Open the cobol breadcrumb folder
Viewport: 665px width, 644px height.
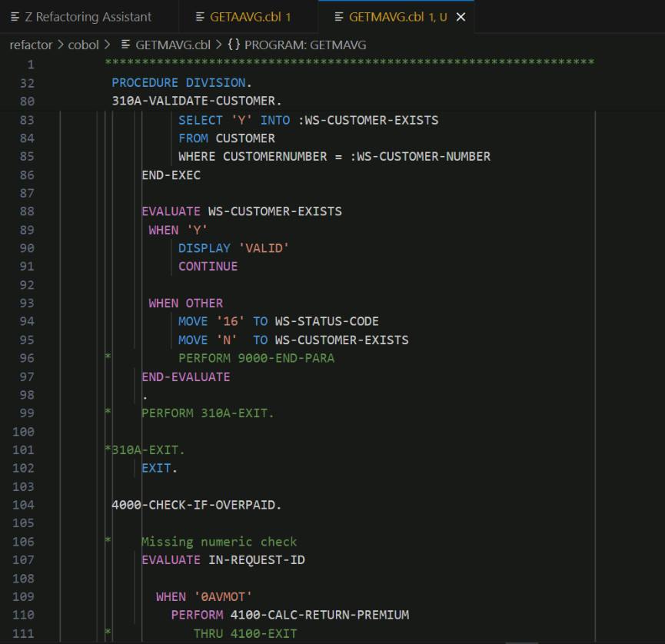(x=84, y=45)
